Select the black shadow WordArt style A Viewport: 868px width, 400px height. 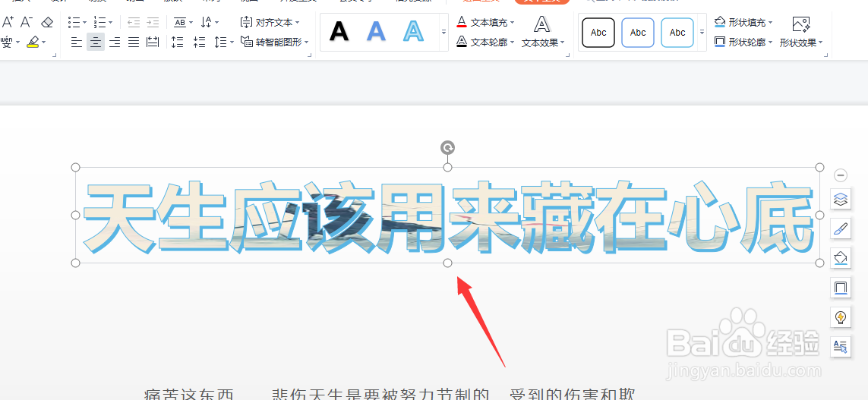339,32
